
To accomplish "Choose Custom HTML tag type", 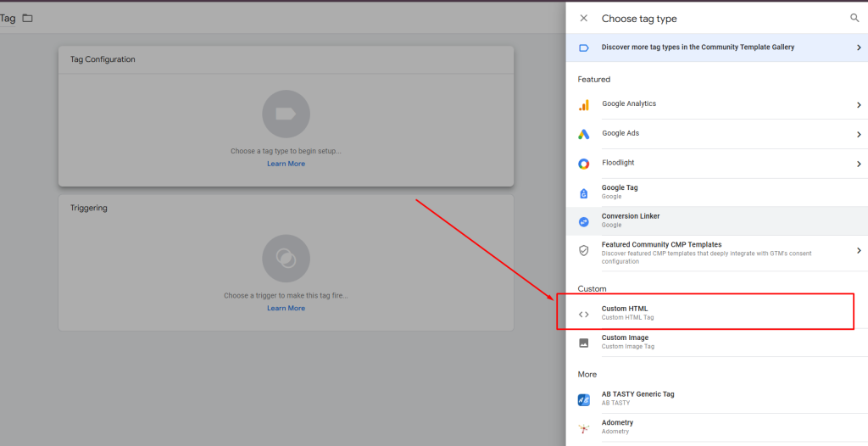I will pyautogui.click(x=717, y=314).
